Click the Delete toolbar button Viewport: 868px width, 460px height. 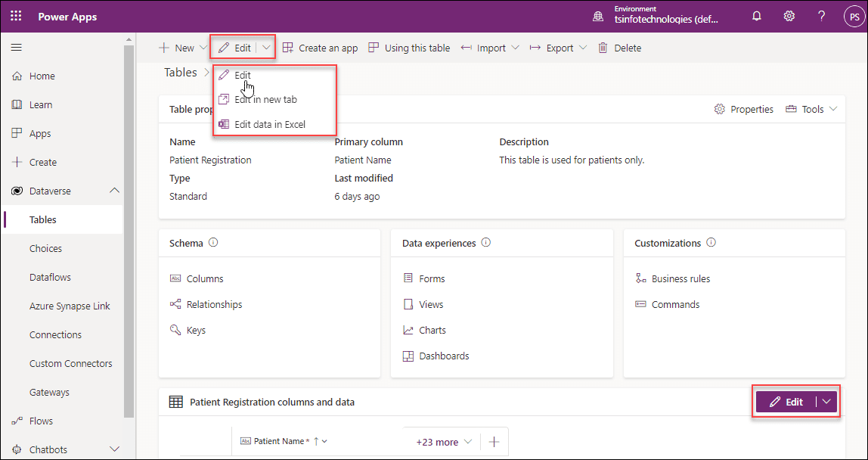point(621,47)
